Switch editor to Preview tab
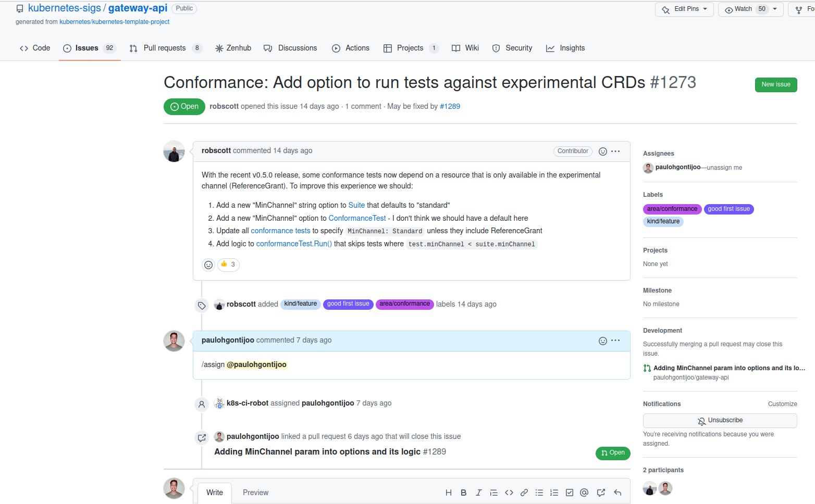The height and width of the screenshot is (504, 815). click(255, 493)
